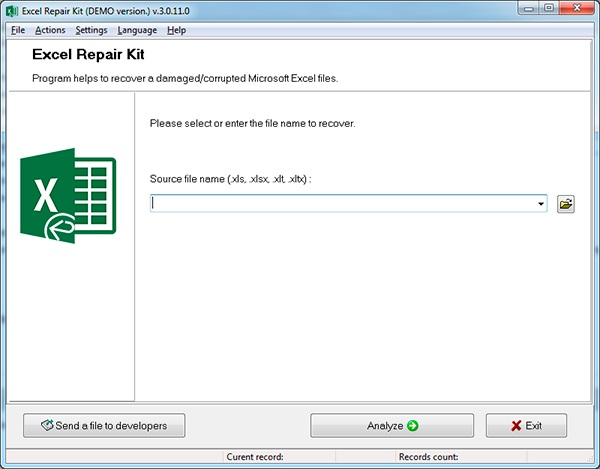
Task: Click the program description text under heading
Action: pyautogui.click(x=185, y=78)
